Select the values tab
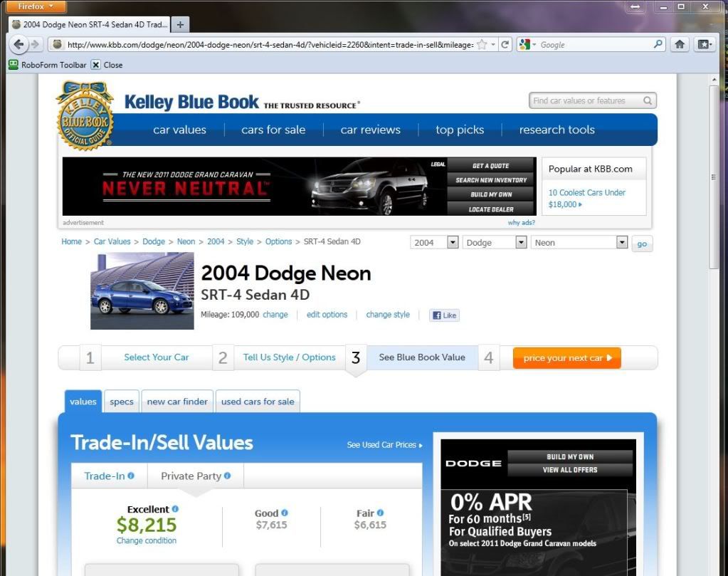Viewport: 728px width, 576px height. (83, 402)
